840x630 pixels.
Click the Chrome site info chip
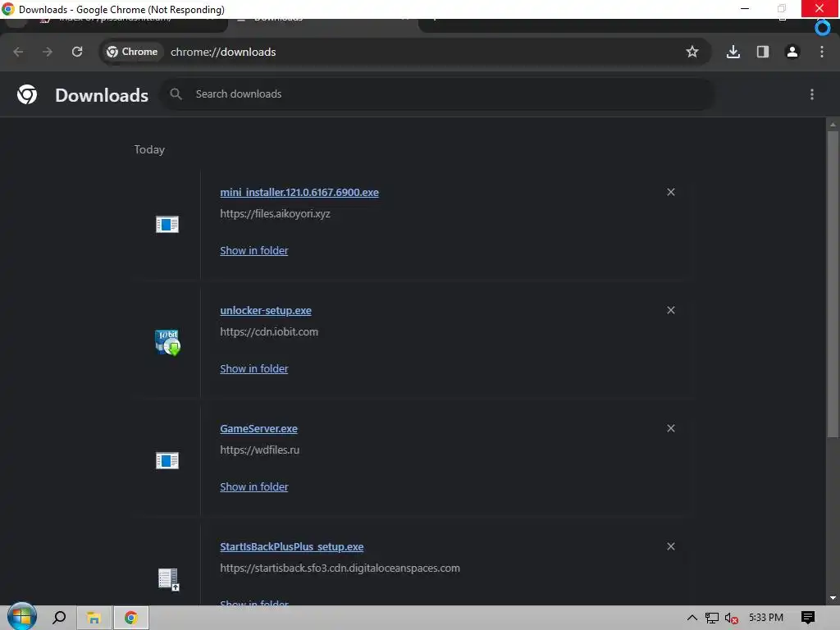(132, 52)
